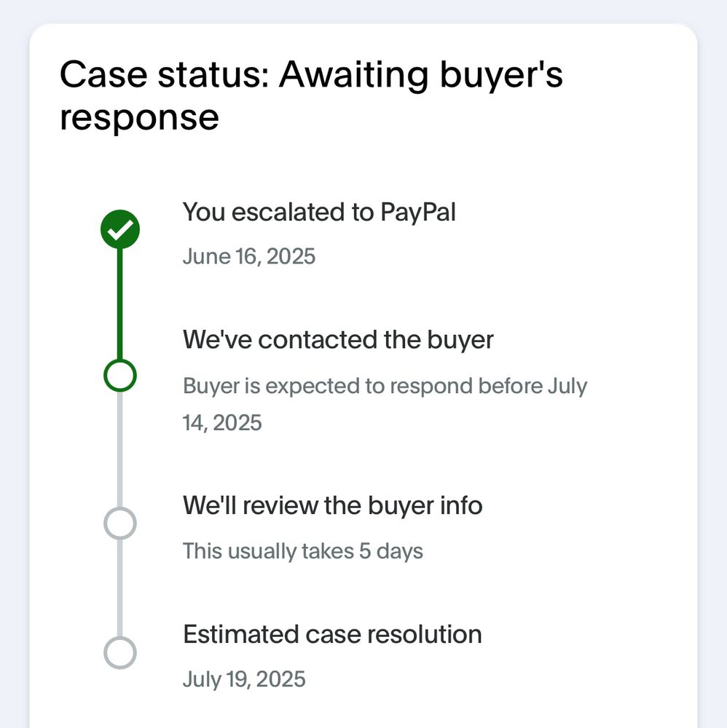This screenshot has height=728, width=727.
Task: Click the 'This usually takes 5 days' text
Action: tap(302, 550)
